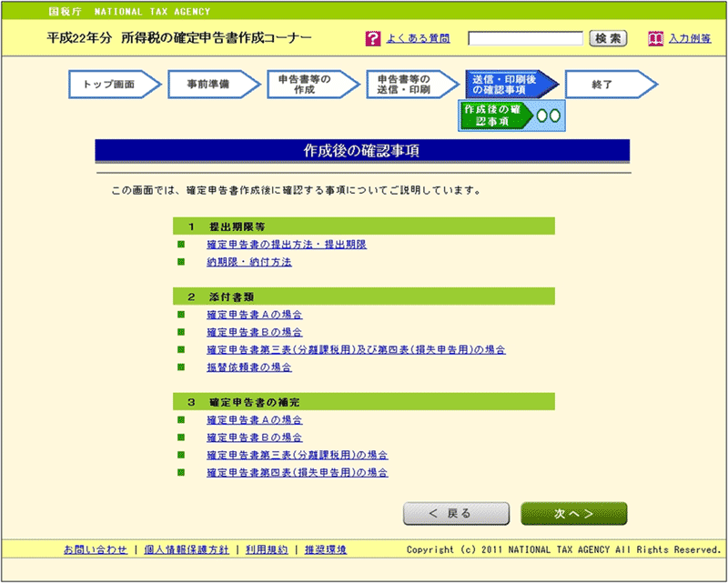Open 確定申告書第四表(損失申告用)の場合 link
The height and width of the screenshot is (583, 728).
pos(298,473)
